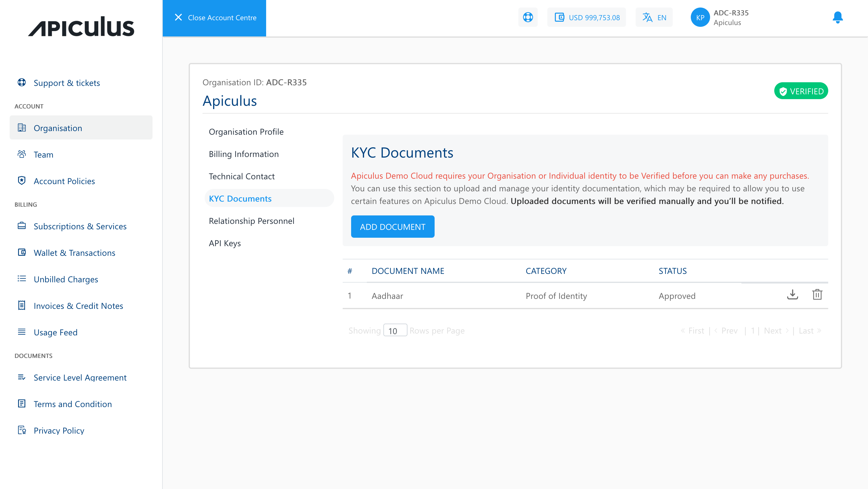Click the Aadhaar document name cell
Screen dimensions: 868x489
click(387, 296)
